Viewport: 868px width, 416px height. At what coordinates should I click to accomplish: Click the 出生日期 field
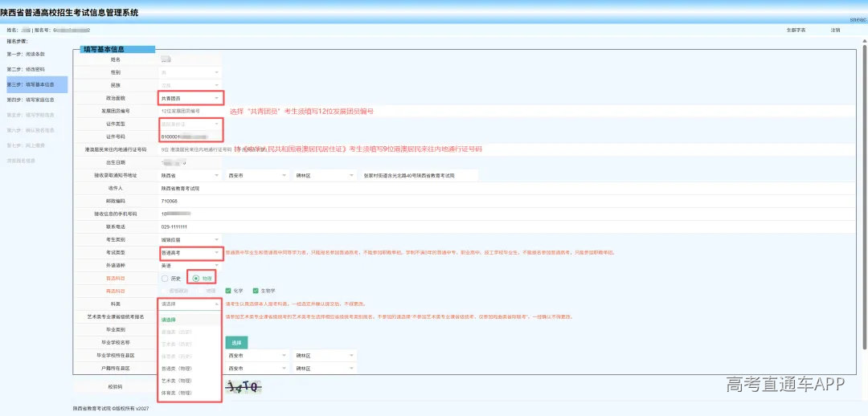click(x=190, y=162)
